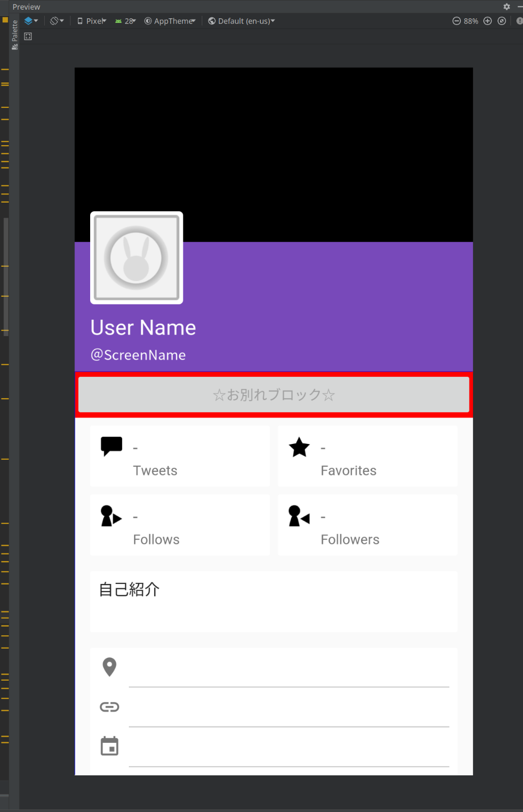Image resolution: width=523 pixels, height=812 pixels.
Task: Toggle pan and zoom viewport icon
Action: [28, 37]
